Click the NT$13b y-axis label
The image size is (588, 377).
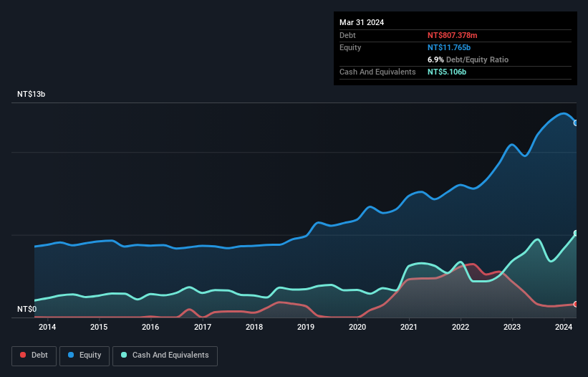[31, 94]
